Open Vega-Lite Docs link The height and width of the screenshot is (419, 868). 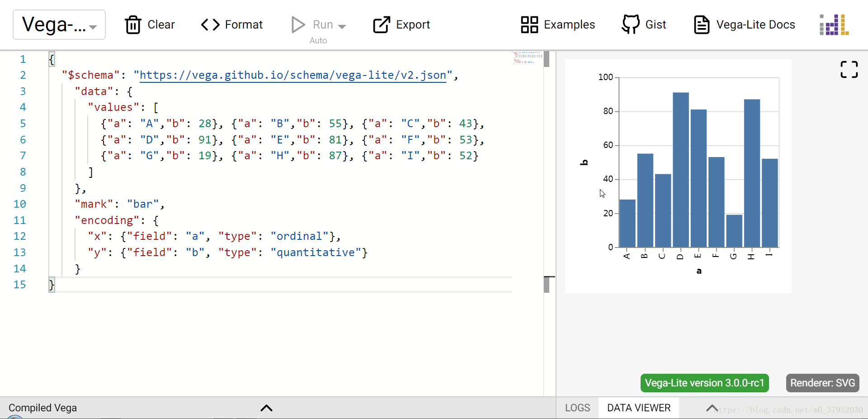pos(755,24)
